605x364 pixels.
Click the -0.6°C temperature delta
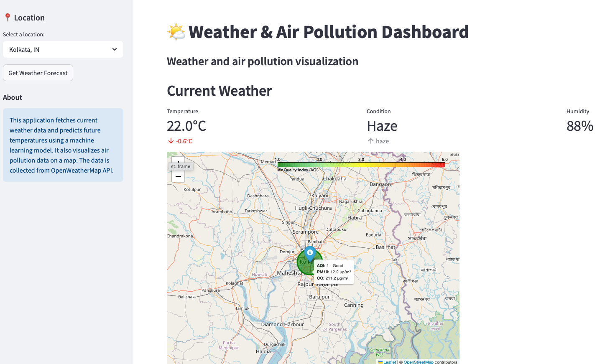(x=180, y=141)
